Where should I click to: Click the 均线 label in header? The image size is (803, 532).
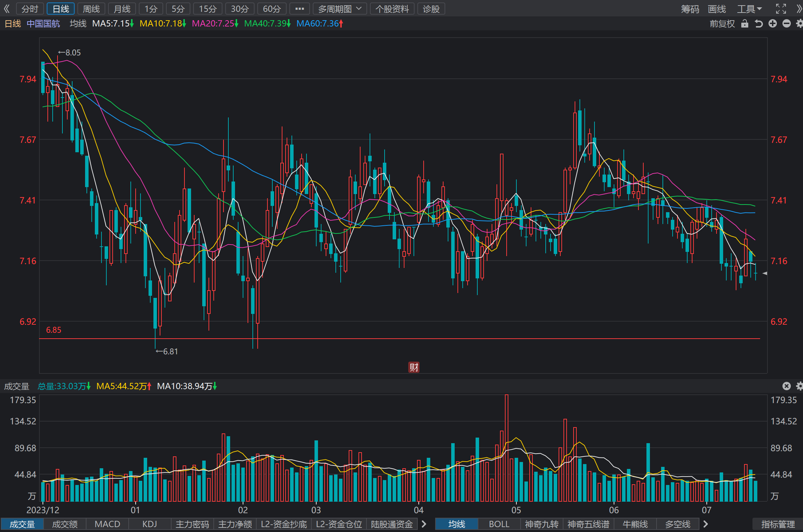click(x=78, y=23)
